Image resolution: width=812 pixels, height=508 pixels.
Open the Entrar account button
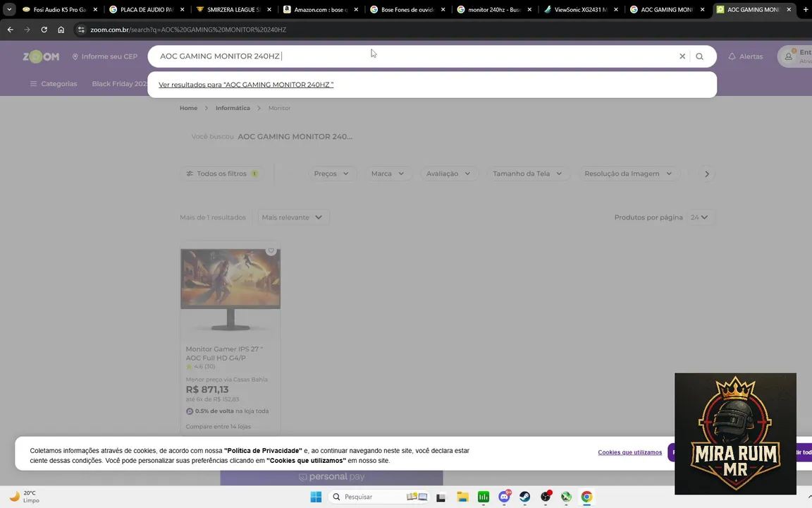point(796,56)
